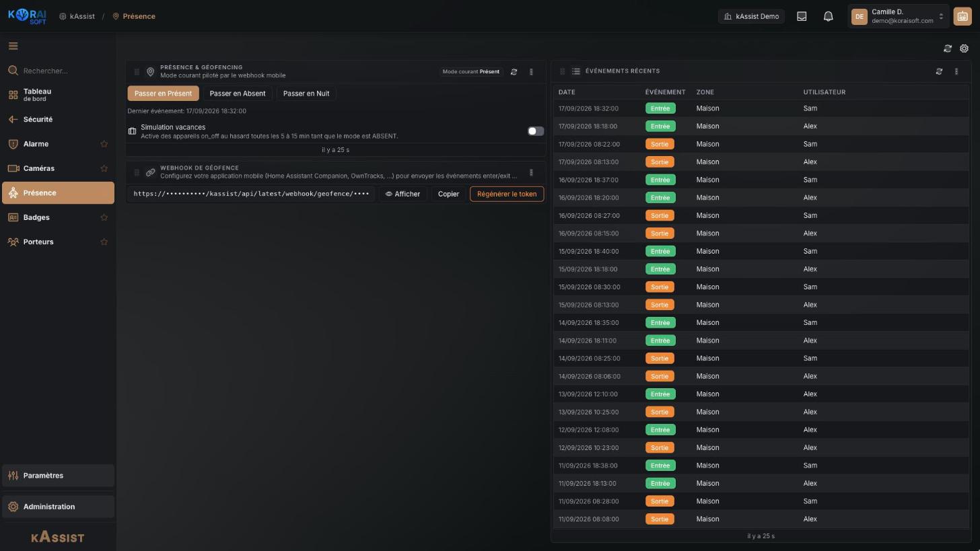Copy the webhook URL with Copier
Screen dimensions: 980x551
point(448,194)
